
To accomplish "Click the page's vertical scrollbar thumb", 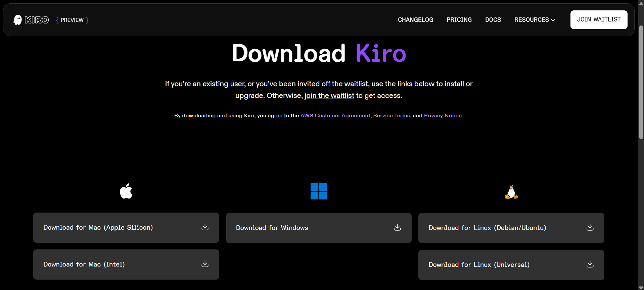I will coord(641,82).
